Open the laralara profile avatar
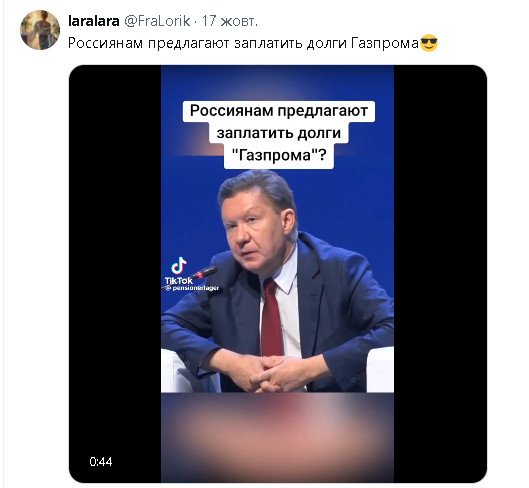Image resolution: width=529 pixels, height=488 pixels. [x=40, y=30]
